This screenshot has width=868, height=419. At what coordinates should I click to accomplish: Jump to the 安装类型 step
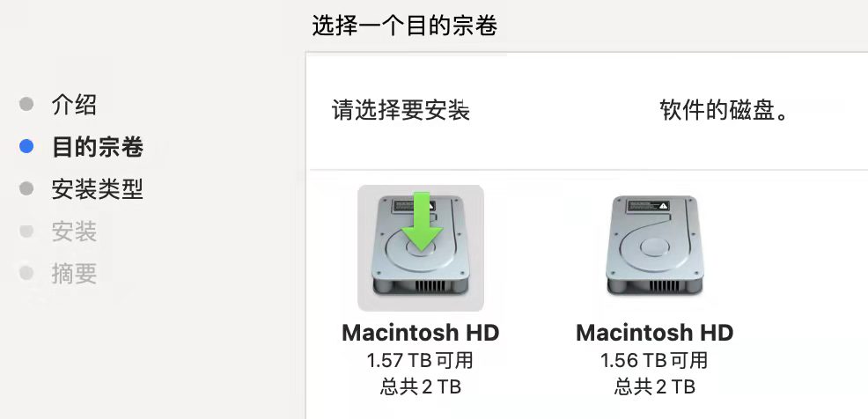pos(98,188)
